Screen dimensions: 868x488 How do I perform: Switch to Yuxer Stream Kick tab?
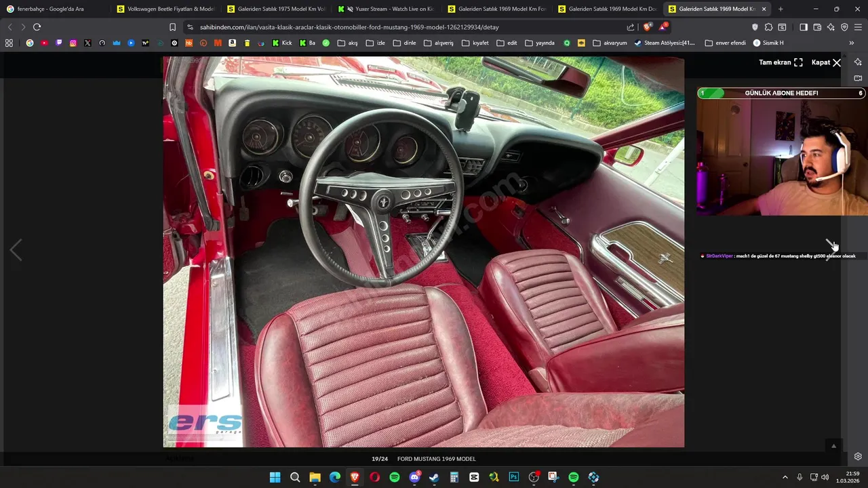(x=387, y=9)
